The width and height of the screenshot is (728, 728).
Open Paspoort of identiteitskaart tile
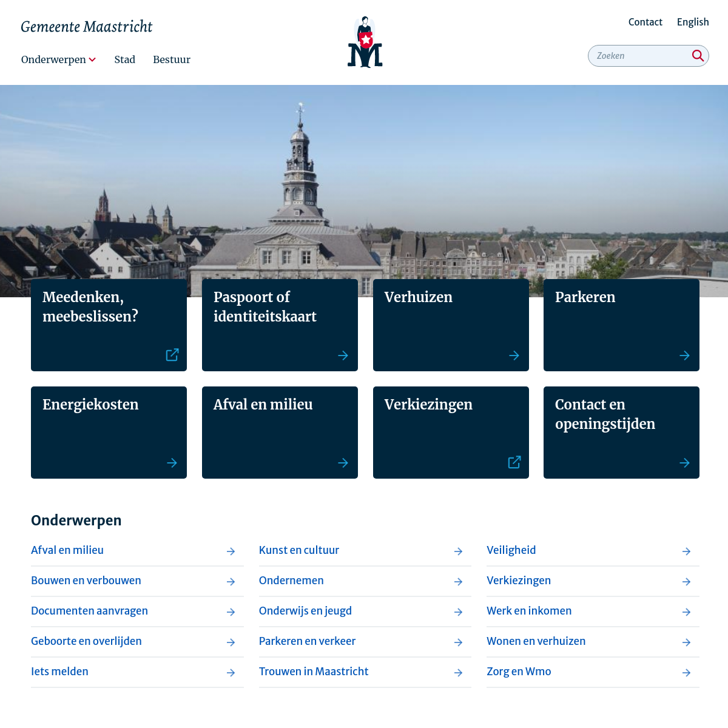pos(280,325)
